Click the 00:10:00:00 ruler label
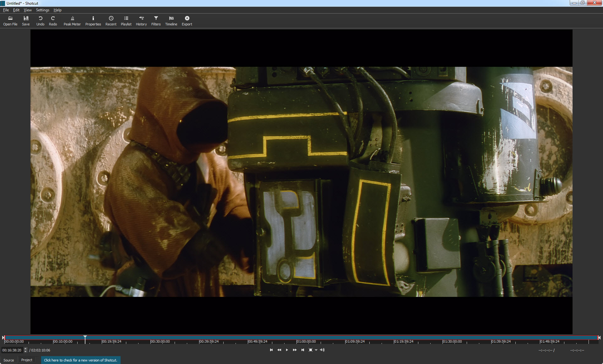Image resolution: width=603 pixels, height=364 pixels. [63, 341]
